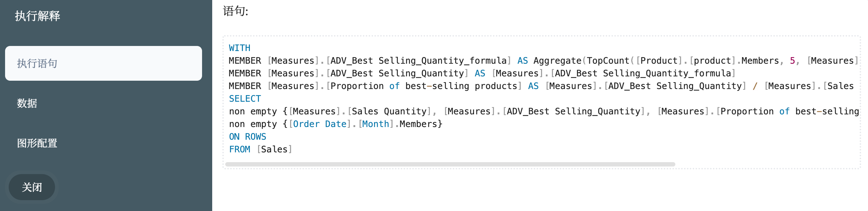Switch to the 数据 tab
Viewport: 868px width, 211px height.
tap(27, 104)
